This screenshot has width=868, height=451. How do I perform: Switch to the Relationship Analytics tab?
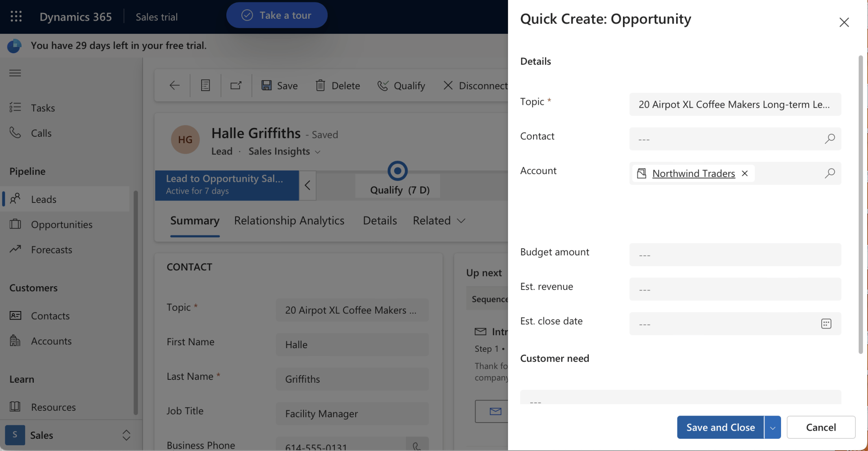289,220
